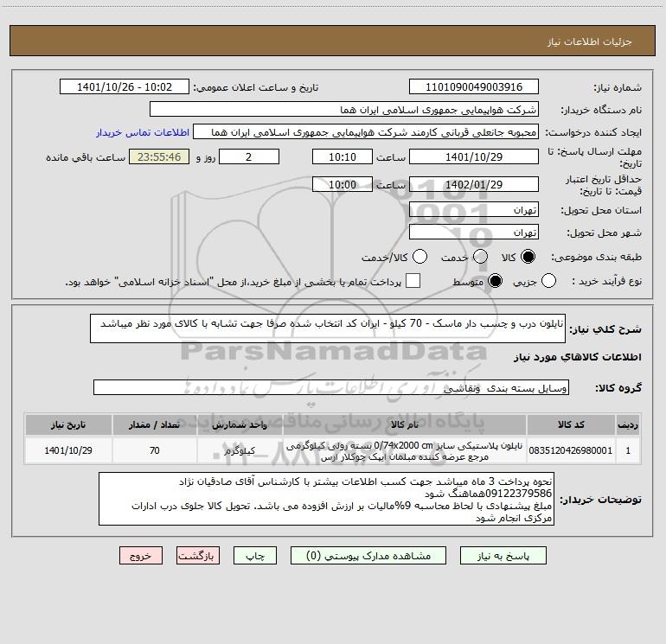666x644 pixels.
Task: Choose the جزیی purchase type radio
Action: click(548, 281)
